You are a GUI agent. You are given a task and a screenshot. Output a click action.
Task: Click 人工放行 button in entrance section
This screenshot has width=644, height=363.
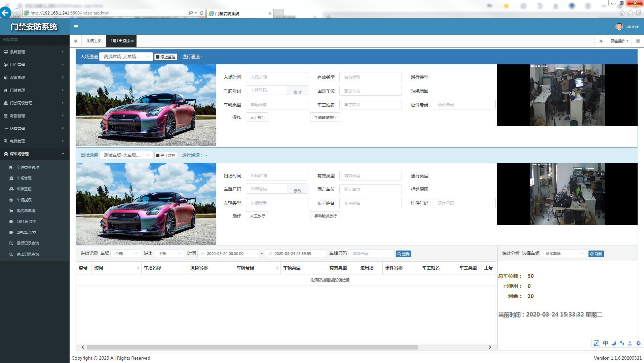[257, 118]
